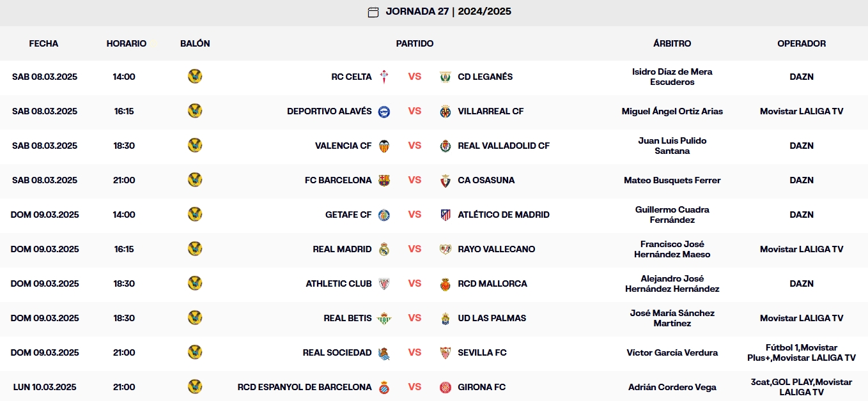
Task: Click the Atlético de Madrid crest
Action: [x=444, y=215]
